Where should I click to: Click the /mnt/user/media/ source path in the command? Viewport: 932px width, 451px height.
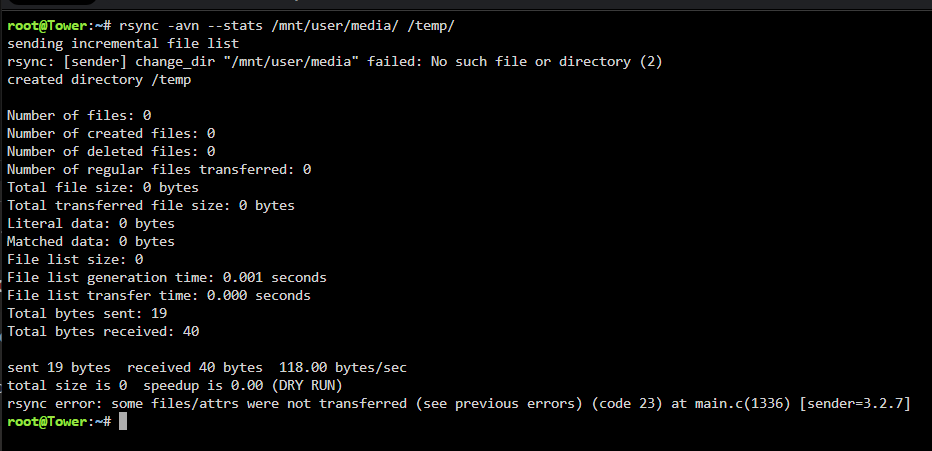336,26
